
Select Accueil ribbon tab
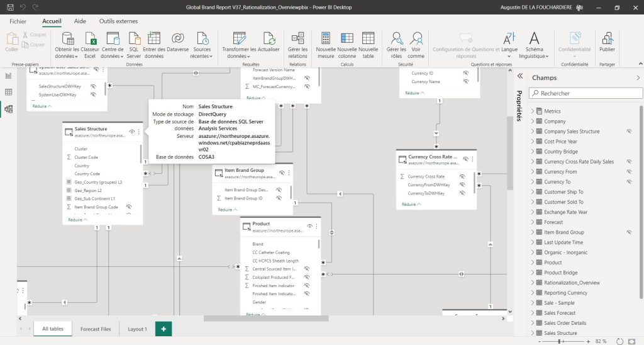coord(52,21)
